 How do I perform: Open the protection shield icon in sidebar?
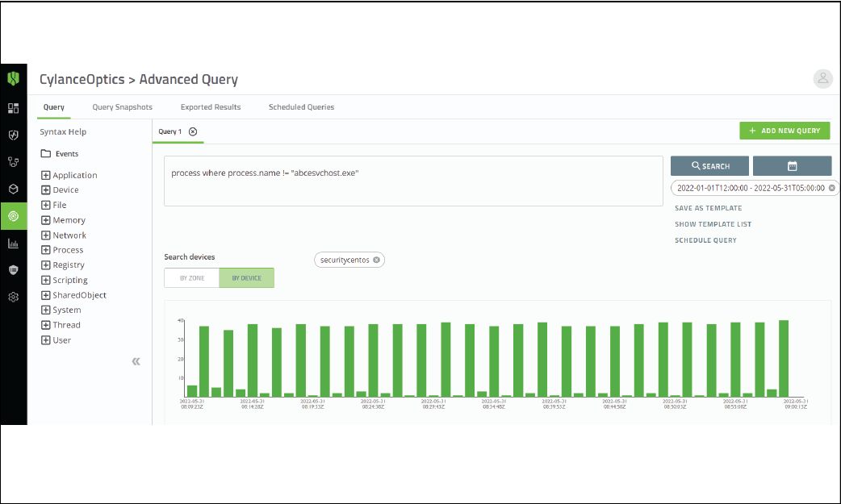tap(14, 135)
